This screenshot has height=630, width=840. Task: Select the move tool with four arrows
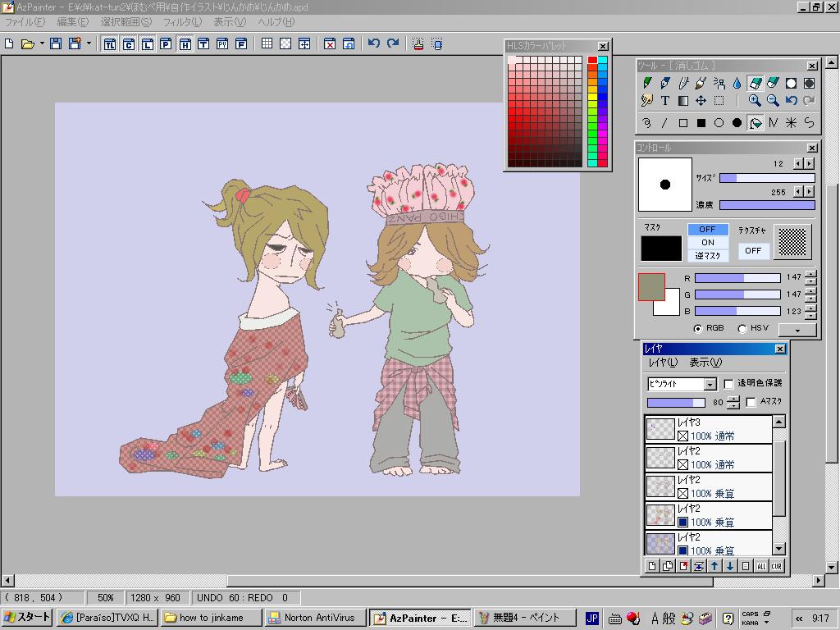pyautogui.click(x=701, y=101)
